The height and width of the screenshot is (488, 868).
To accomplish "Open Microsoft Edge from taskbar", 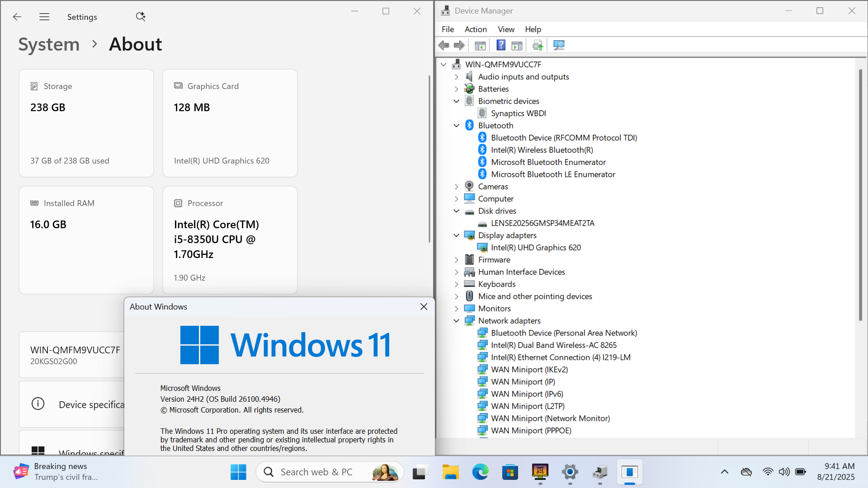I will (x=480, y=472).
